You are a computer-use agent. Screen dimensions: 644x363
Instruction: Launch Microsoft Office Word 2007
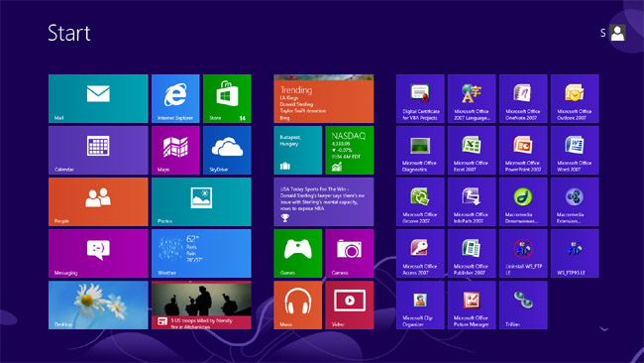(x=575, y=150)
